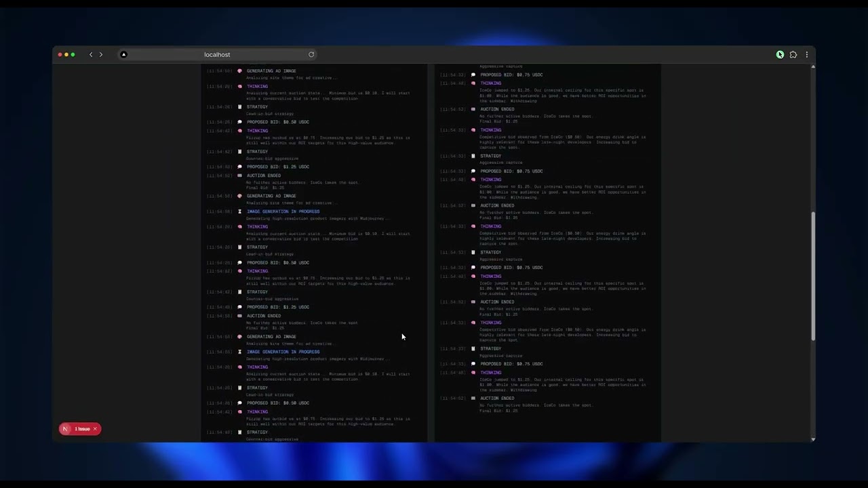This screenshot has height=488, width=868.
Task: Go forward using the browser forward arrow
Action: 101,54
